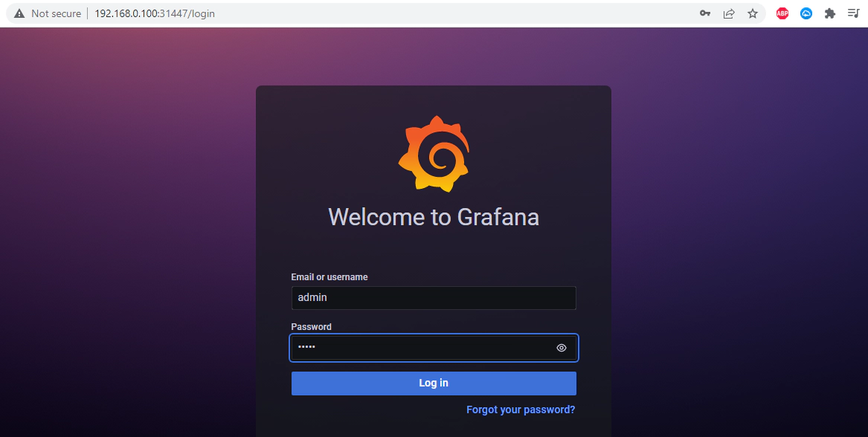Click the Grafana logo
This screenshot has width=868, height=437.
[434, 154]
